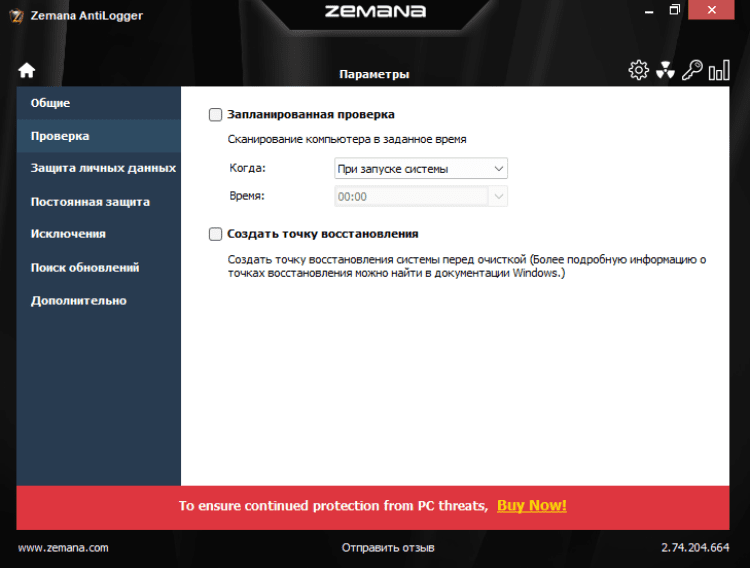Open the Время time dropdown

[x=421, y=196]
